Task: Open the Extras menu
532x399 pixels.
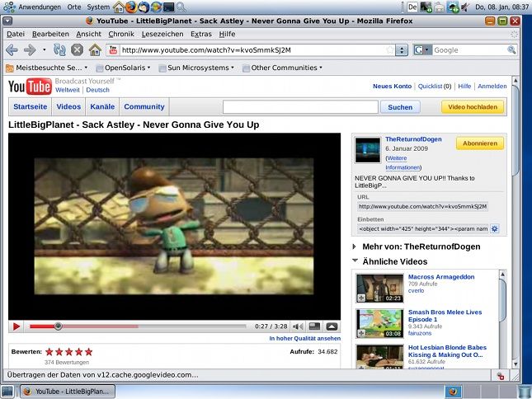Action: (x=201, y=34)
